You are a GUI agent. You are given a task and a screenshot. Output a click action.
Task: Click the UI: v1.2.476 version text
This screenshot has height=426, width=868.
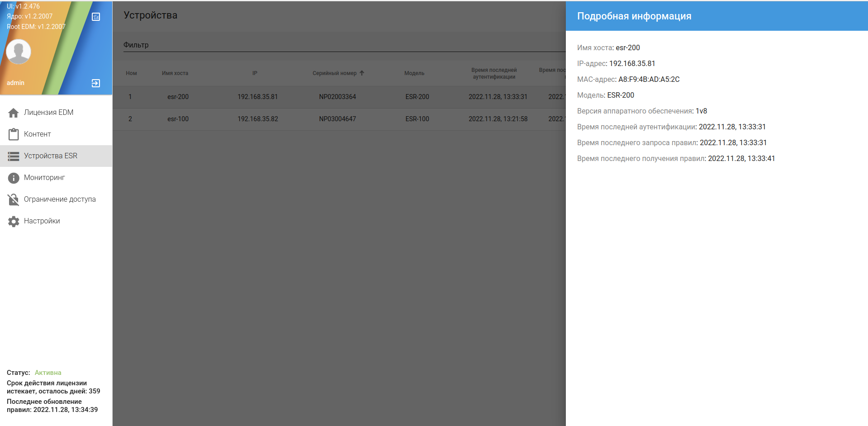pos(23,6)
